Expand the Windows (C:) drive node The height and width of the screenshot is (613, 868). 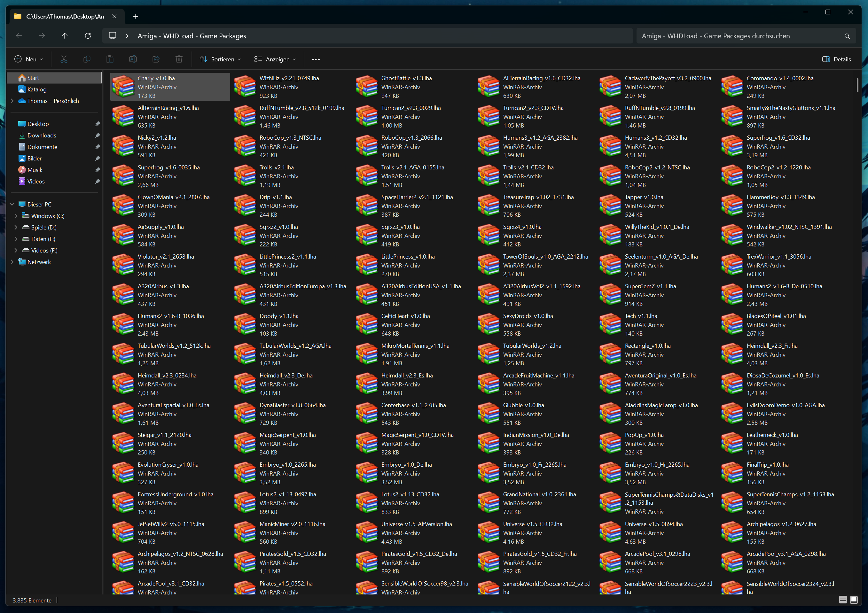pyautogui.click(x=16, y=216)
